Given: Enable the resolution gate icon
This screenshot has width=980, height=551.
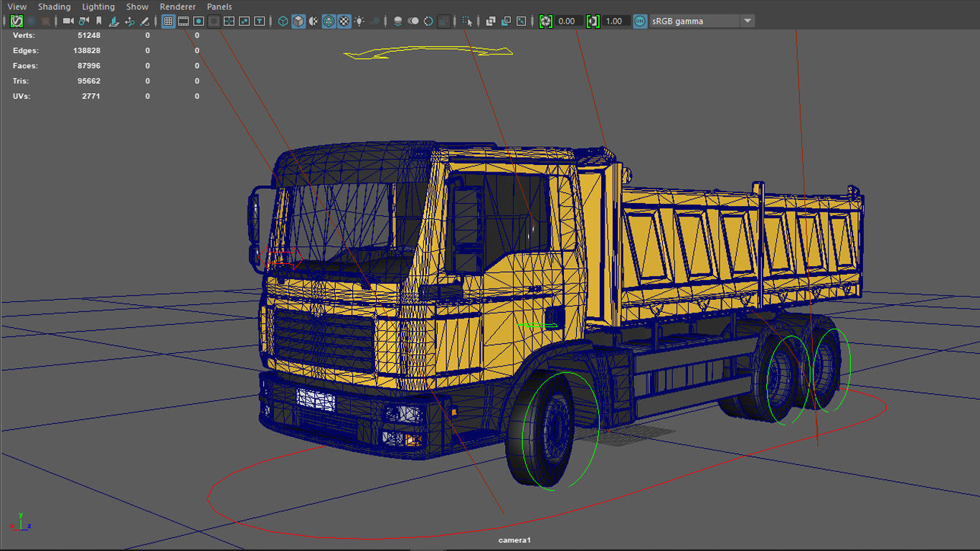Looking at the screenshot, I should [x=199, y=21].
